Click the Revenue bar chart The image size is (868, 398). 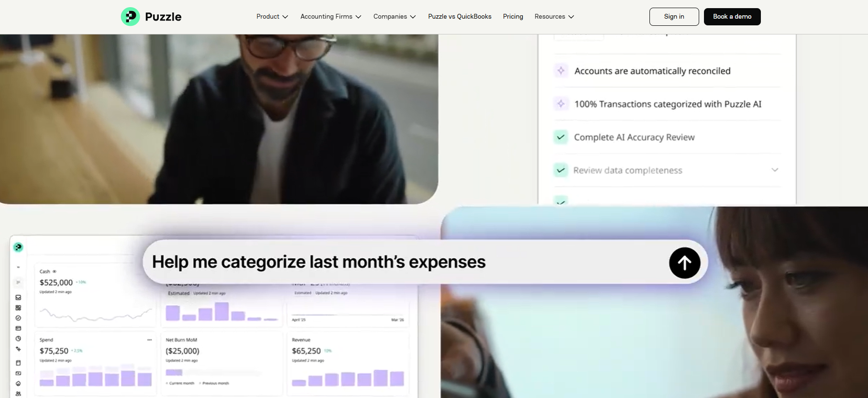click(348, 378)
